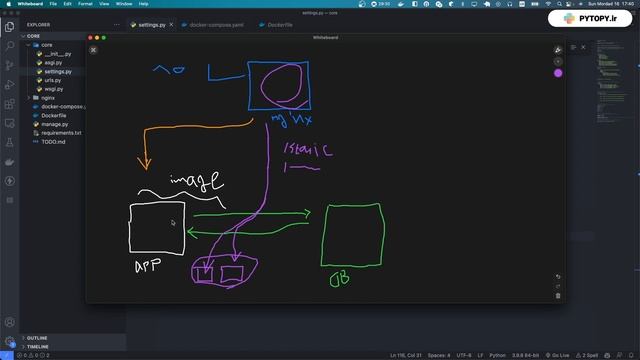Viewport: 640px width, 360px height.
Task: Open remote window indicator in status bar
Action: click(x=7, y=356)
